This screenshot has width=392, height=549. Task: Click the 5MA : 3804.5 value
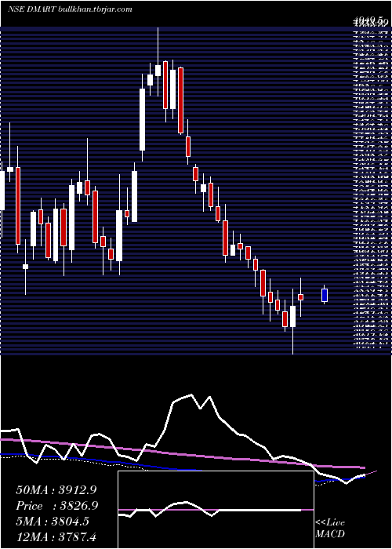click(x=53, y=521)
